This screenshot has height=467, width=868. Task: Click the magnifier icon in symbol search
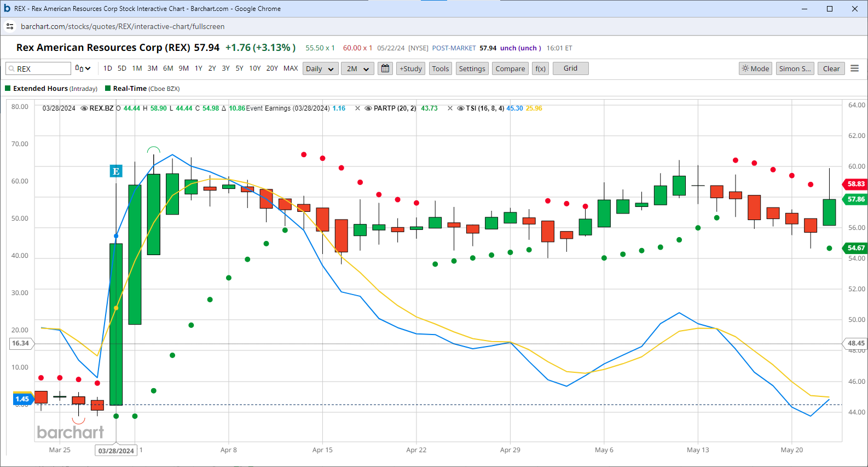point(11,69)
